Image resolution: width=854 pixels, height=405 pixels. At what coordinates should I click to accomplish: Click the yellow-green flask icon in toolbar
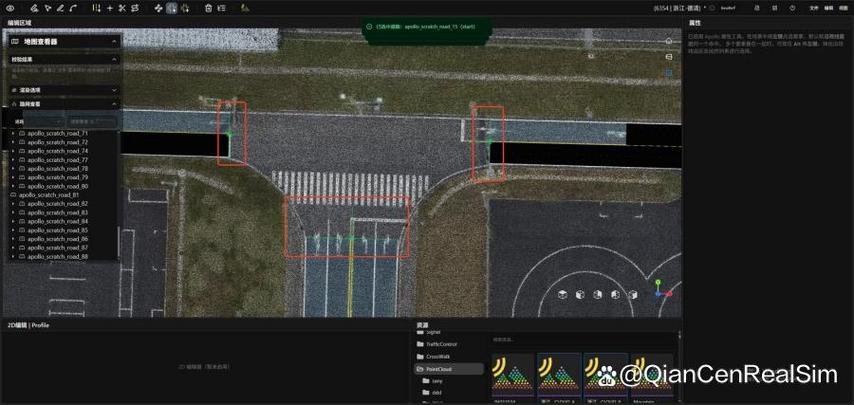tap(245, 8)
